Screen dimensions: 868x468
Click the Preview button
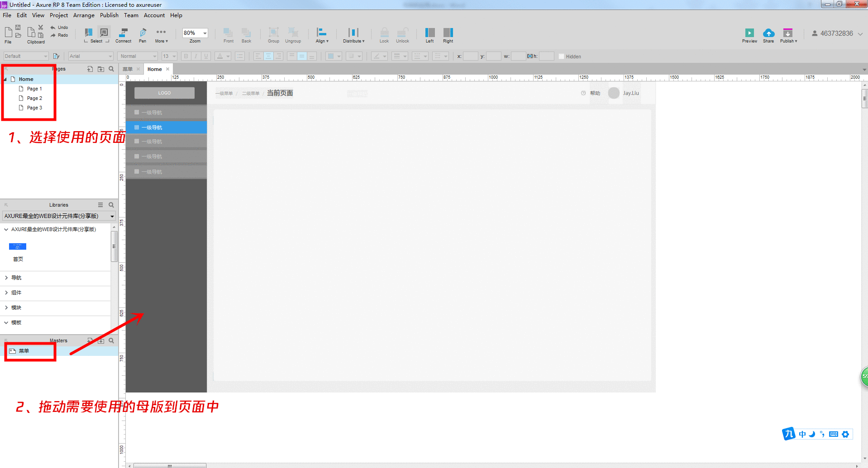(749, 35)
